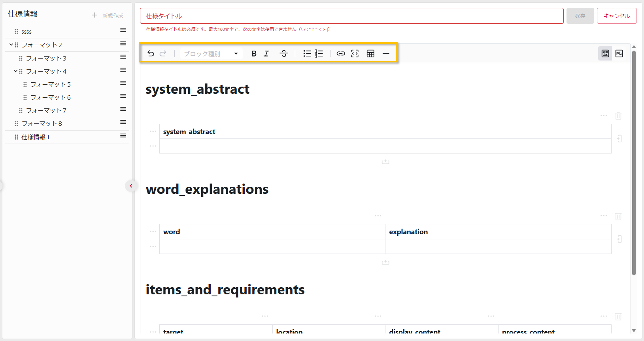Click the キャンセル button
The width and height of the screenshot is (644, 341).
click(617, 16)
